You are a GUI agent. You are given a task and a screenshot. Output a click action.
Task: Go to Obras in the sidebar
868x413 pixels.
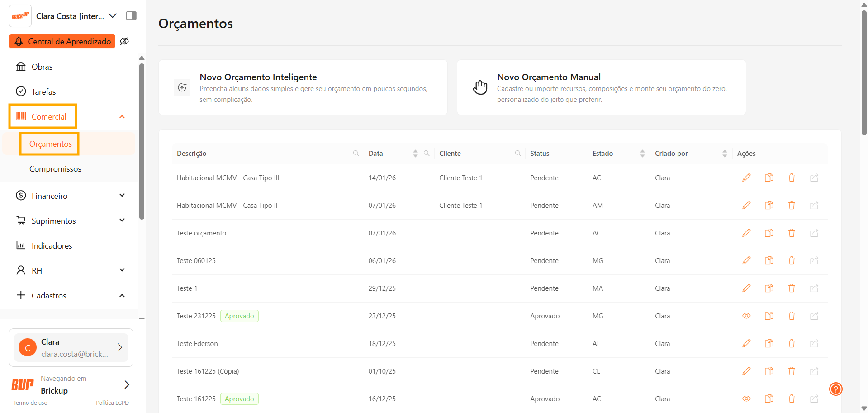coord(42,67)
